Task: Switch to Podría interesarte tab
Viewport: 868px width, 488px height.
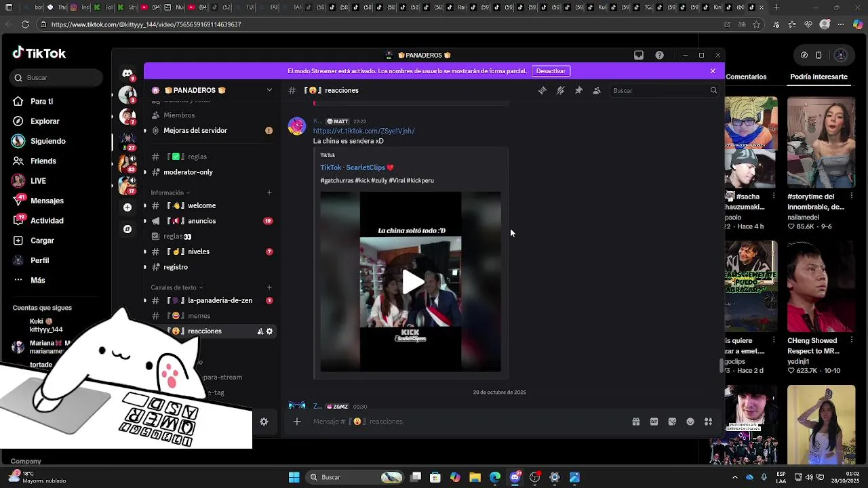Action: (818, 77)
